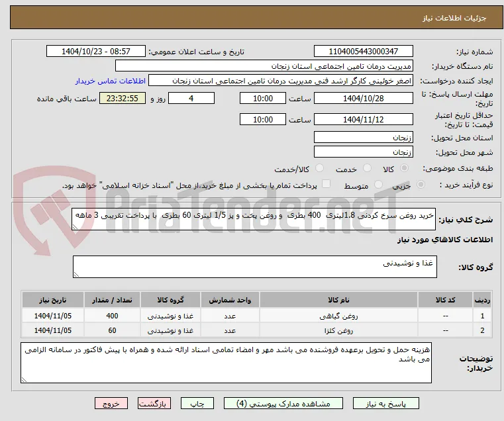This screenshot has height=421, width=504.
Task: Click the چاپ print button
Action: point(197,404)
